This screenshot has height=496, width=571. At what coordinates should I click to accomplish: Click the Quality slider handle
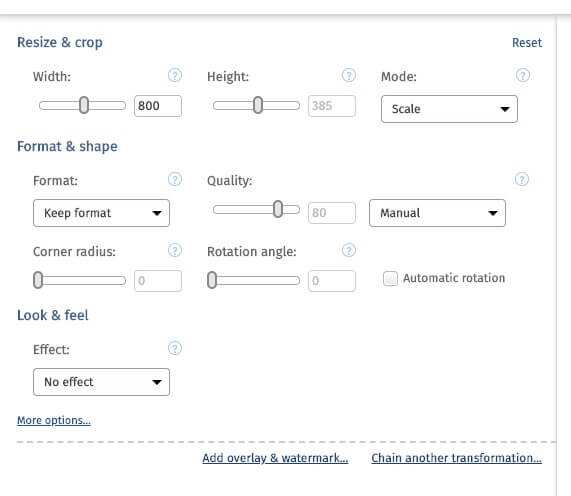point(278,209)
